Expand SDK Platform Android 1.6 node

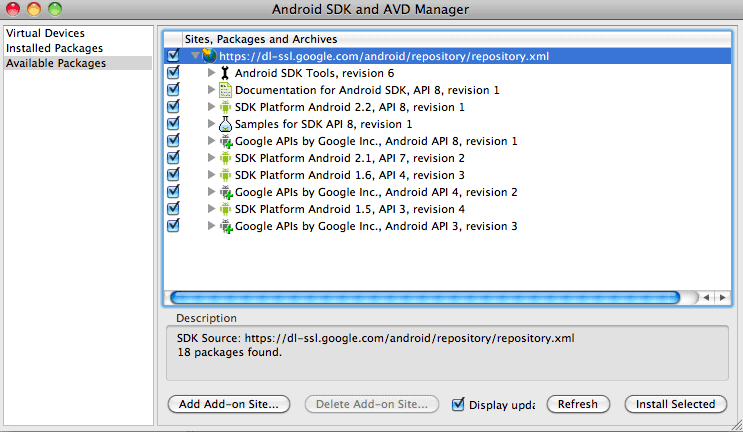[211, 175]
